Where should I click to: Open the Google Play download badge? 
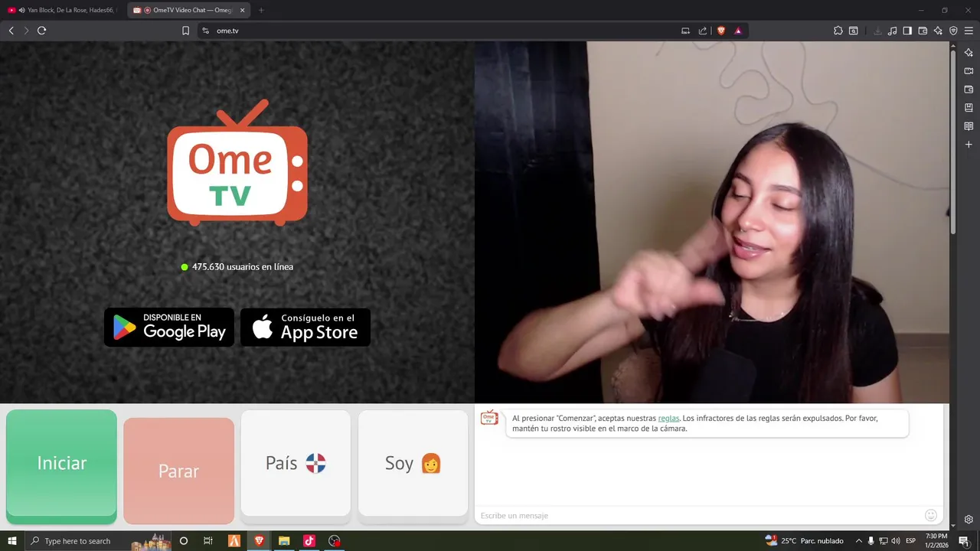[169, 327]
